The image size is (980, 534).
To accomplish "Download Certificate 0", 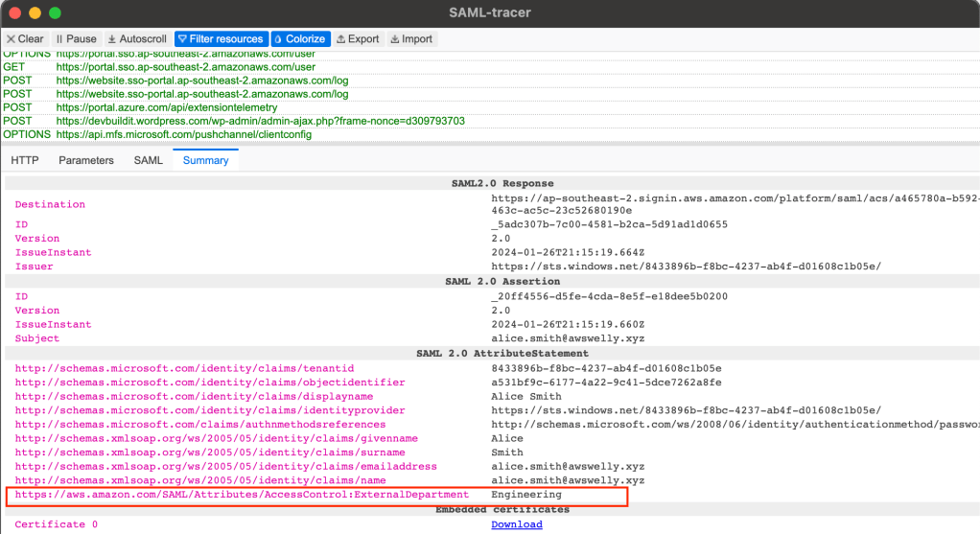I will point(516,524).
